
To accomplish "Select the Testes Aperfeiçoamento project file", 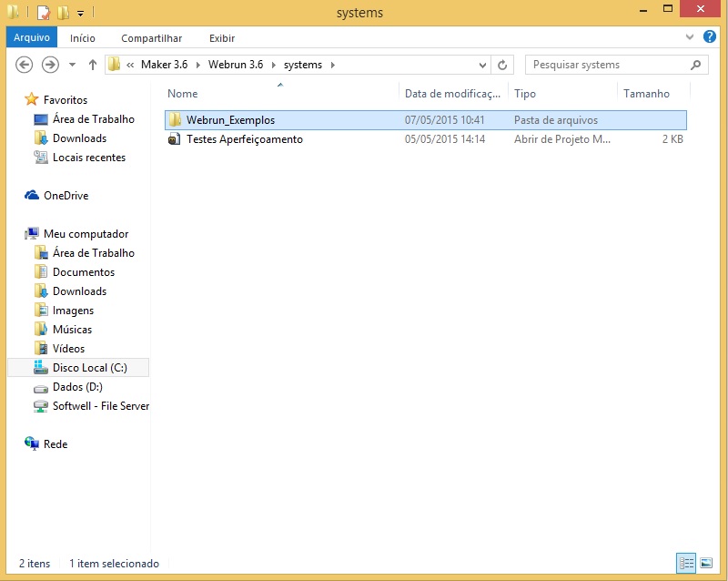I will click(244, 139).
